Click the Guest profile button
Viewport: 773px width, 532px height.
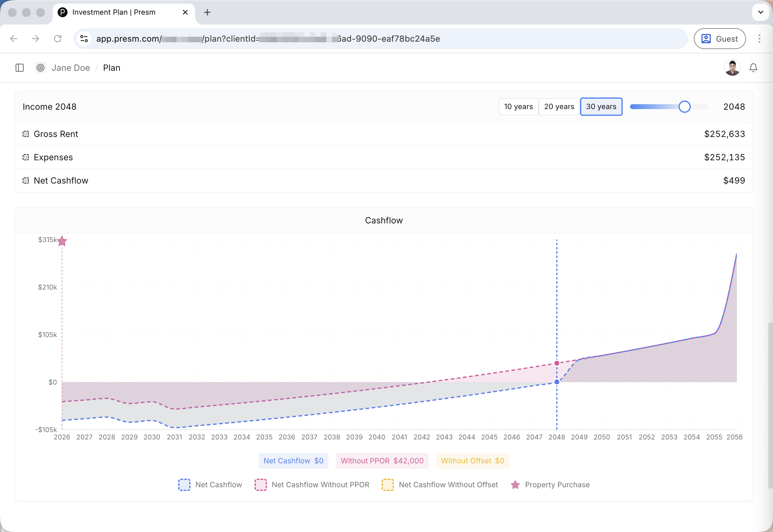tap(719, 39)
